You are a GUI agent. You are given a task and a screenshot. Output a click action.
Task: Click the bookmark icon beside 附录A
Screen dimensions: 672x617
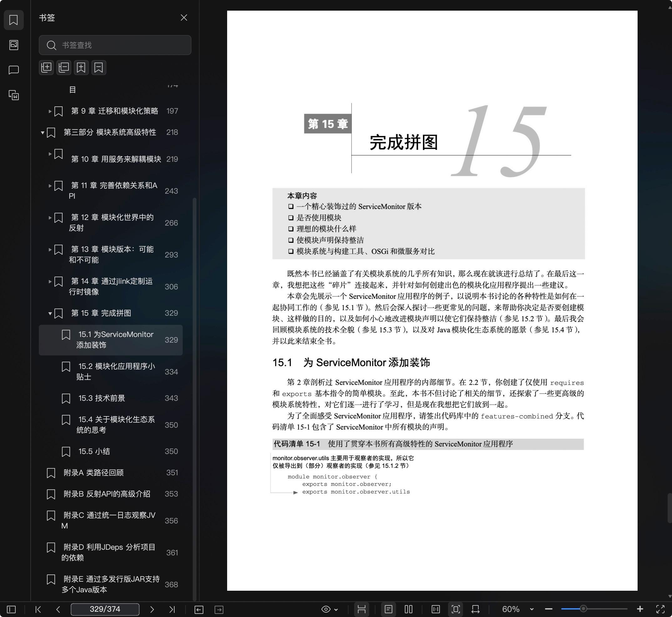coord(51,473)
